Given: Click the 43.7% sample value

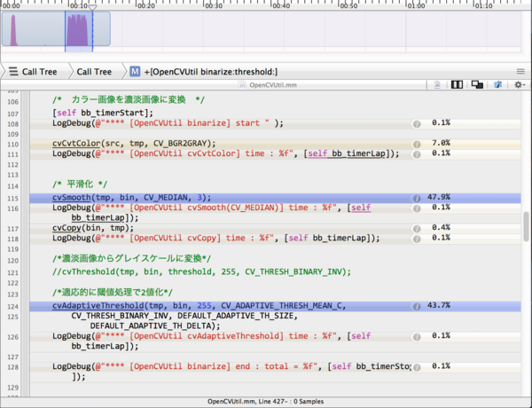Looking at the screenshot, I should point(439,305).
